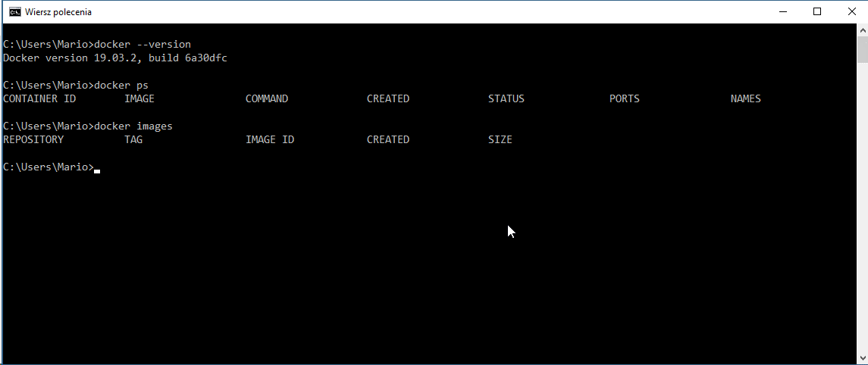Click the scrollbar up arrow
Image resolution: width=868 pixels, height=365 pixels.
pos(862,30)
